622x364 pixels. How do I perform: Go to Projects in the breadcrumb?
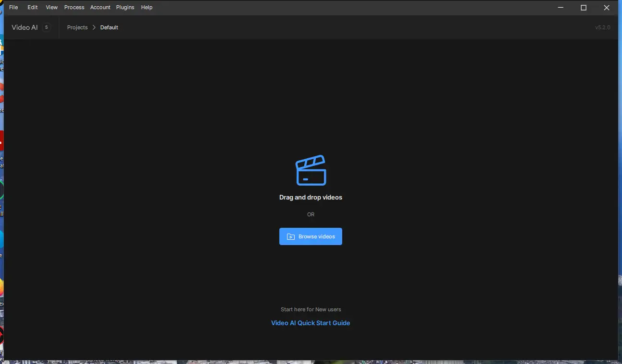77,27
